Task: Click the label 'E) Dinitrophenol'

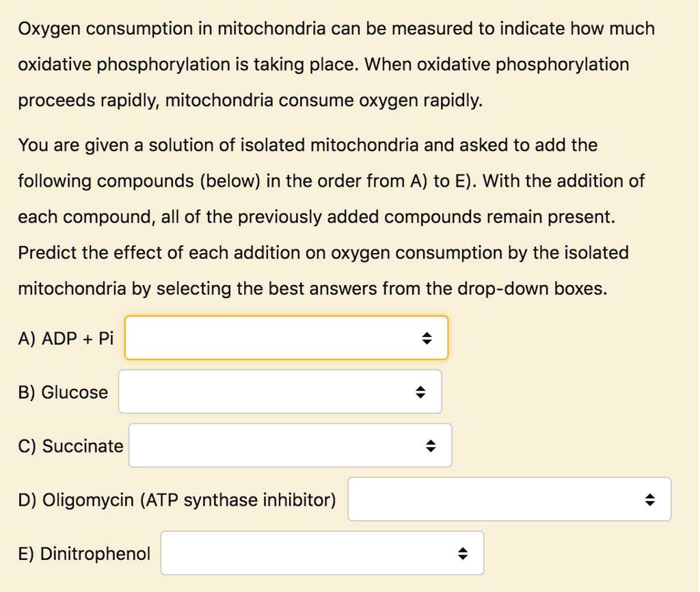Action: [x=84, y=553]
